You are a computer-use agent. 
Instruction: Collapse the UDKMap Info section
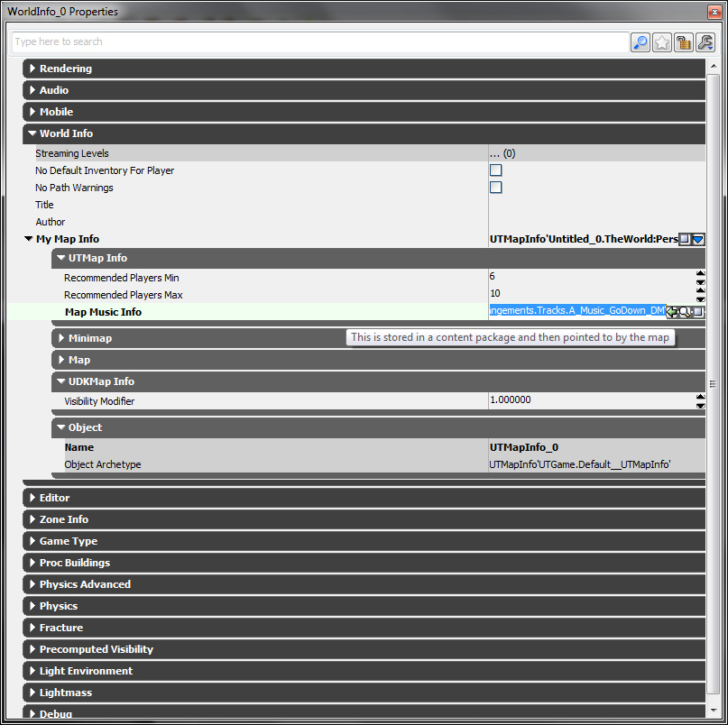tap(61, 381)
